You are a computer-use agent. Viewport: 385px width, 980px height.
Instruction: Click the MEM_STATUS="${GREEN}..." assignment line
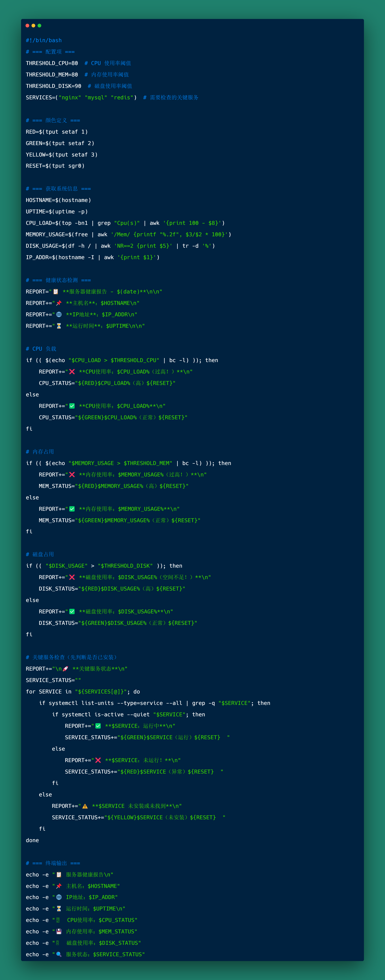click(x=120, y=520)
